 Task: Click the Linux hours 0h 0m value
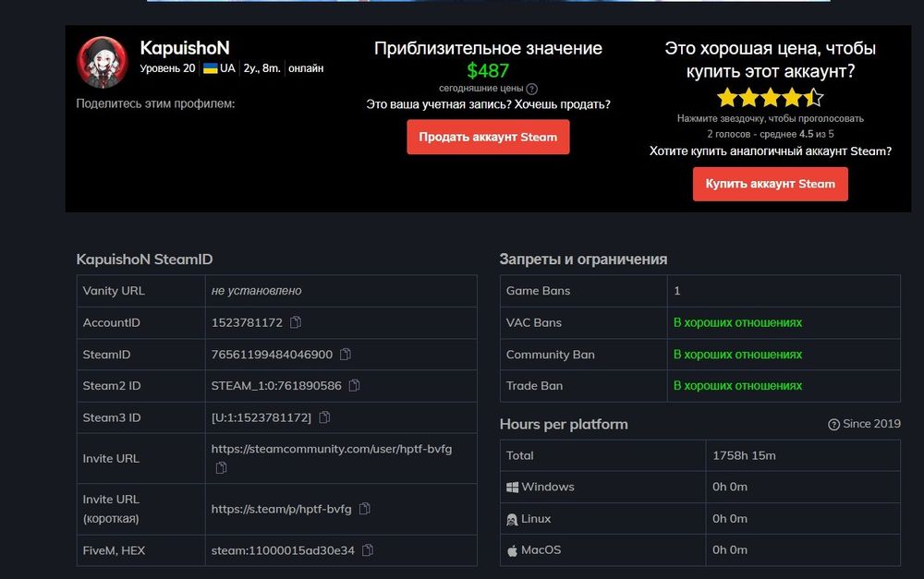730,518
